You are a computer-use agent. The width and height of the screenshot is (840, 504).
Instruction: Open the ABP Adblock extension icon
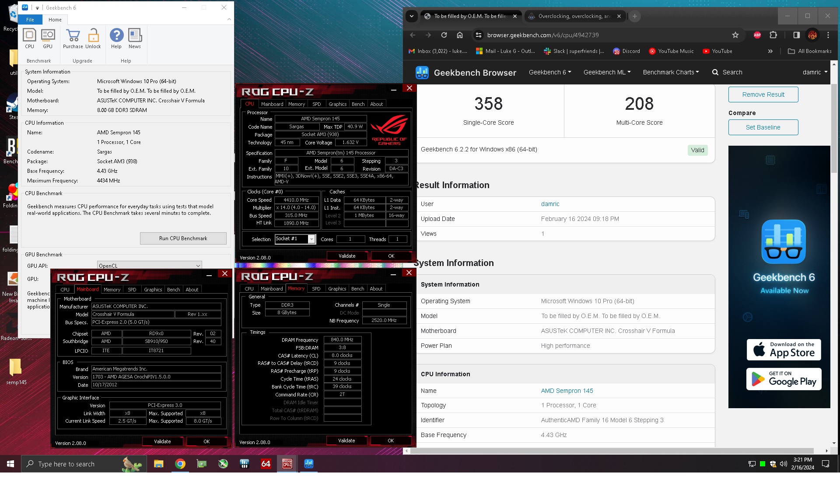pos(757,35)
